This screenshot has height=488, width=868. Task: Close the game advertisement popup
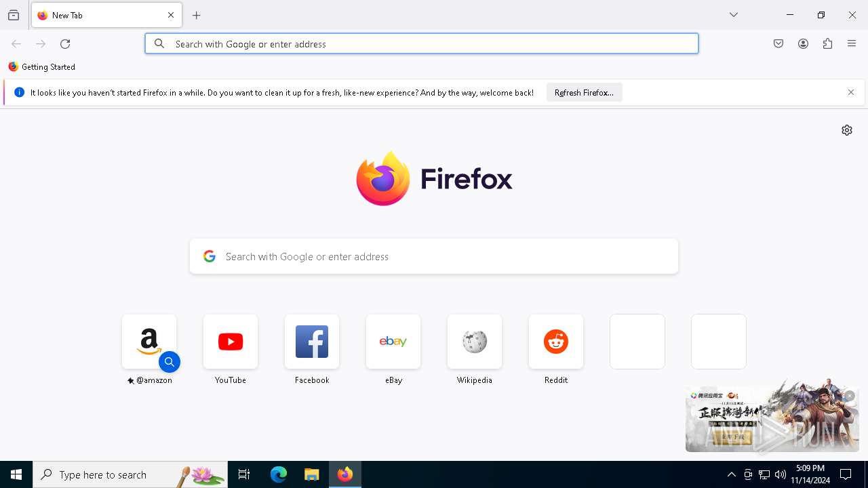click(850, 396)
